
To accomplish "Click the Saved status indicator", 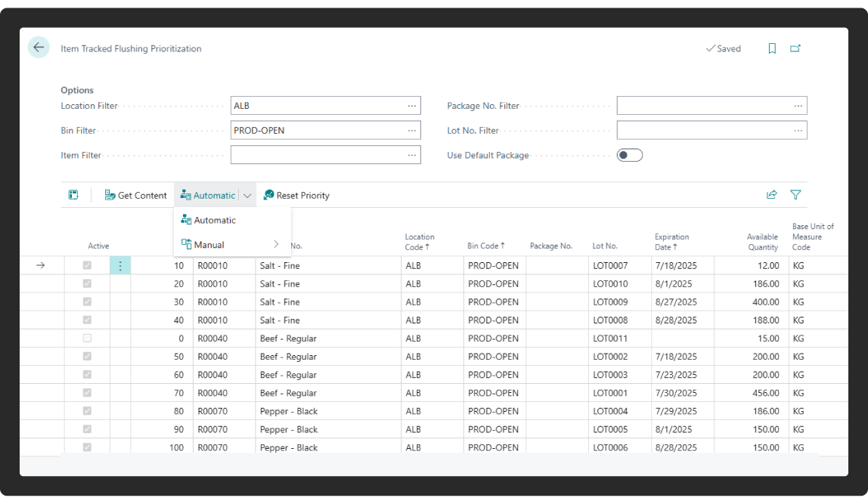I will click(x=723, y=48).
